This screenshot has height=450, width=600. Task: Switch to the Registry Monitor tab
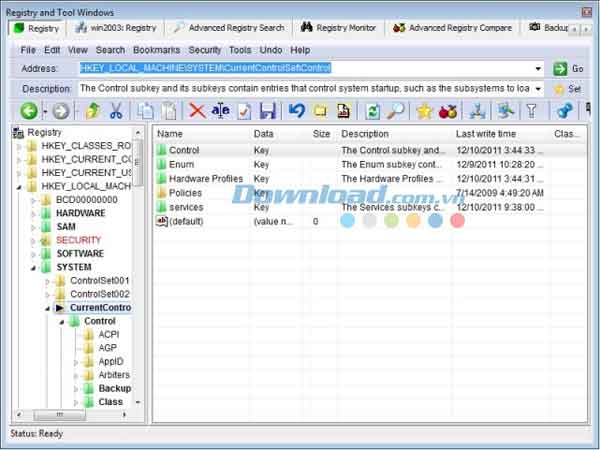tap(338, 28)
